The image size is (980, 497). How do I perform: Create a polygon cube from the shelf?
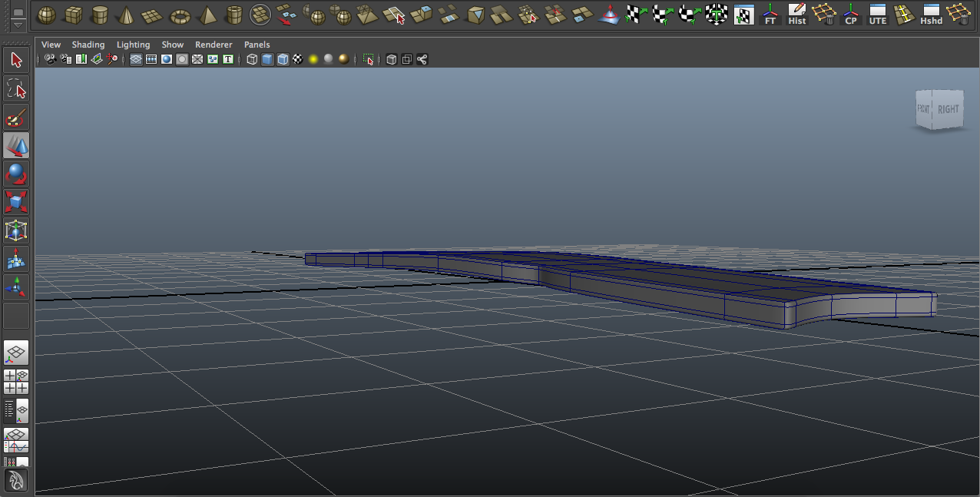point(74,14)
